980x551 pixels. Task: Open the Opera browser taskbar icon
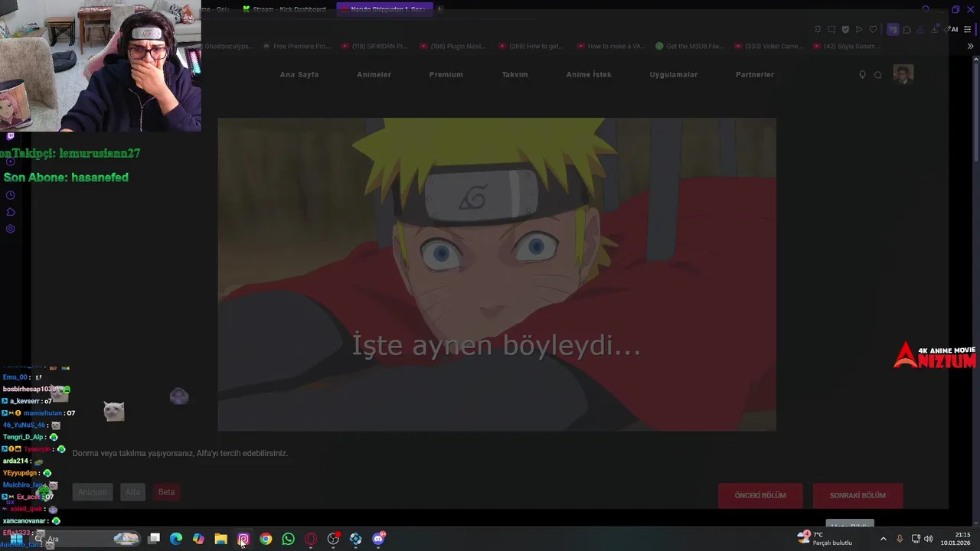click(311, 539)
